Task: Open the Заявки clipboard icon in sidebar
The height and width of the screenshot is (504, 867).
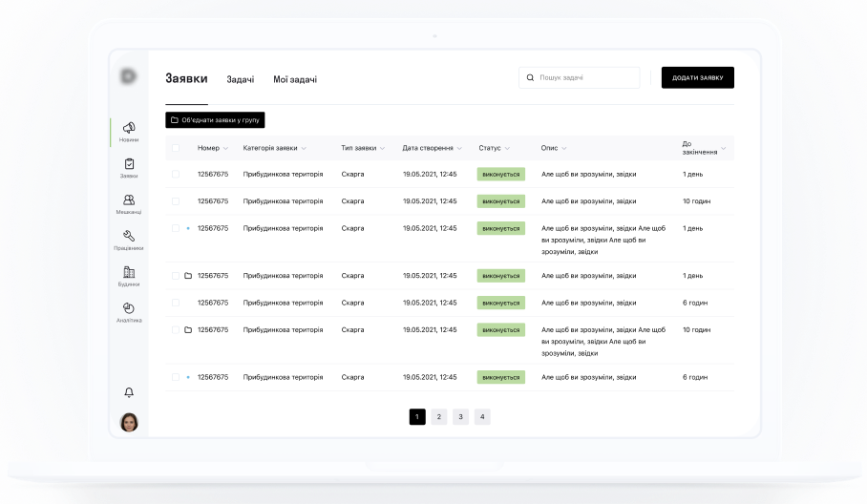Action: tap(129, 164)
